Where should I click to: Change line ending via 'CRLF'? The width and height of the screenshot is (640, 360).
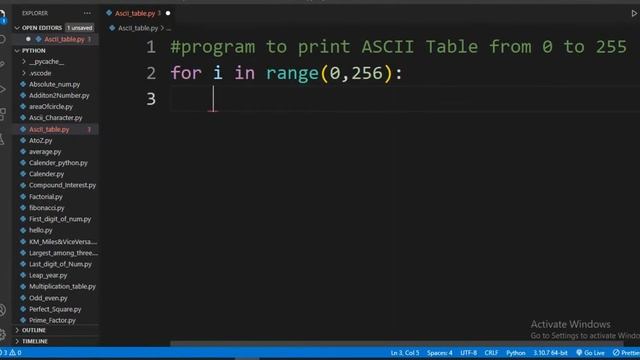491,353
